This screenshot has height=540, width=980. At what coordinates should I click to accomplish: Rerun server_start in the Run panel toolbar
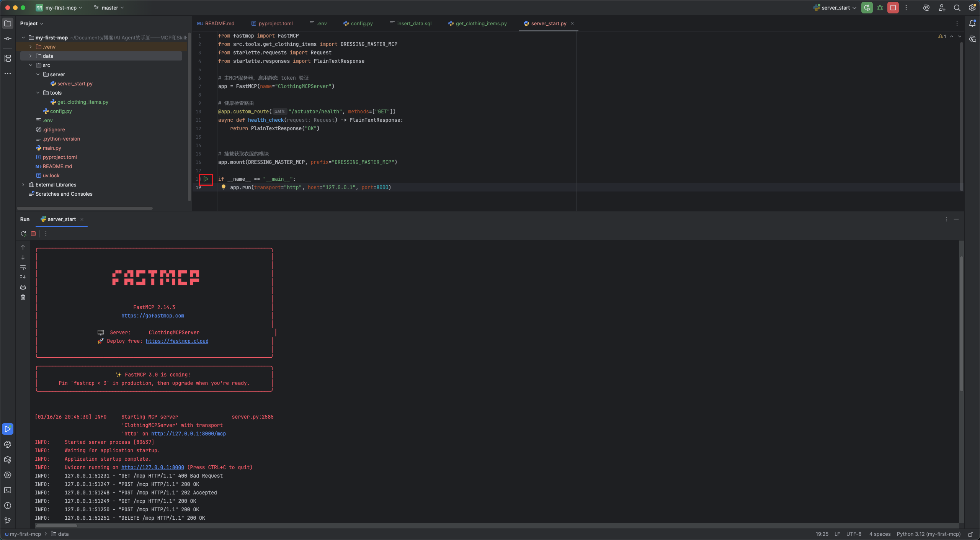(x=23, y=234)
